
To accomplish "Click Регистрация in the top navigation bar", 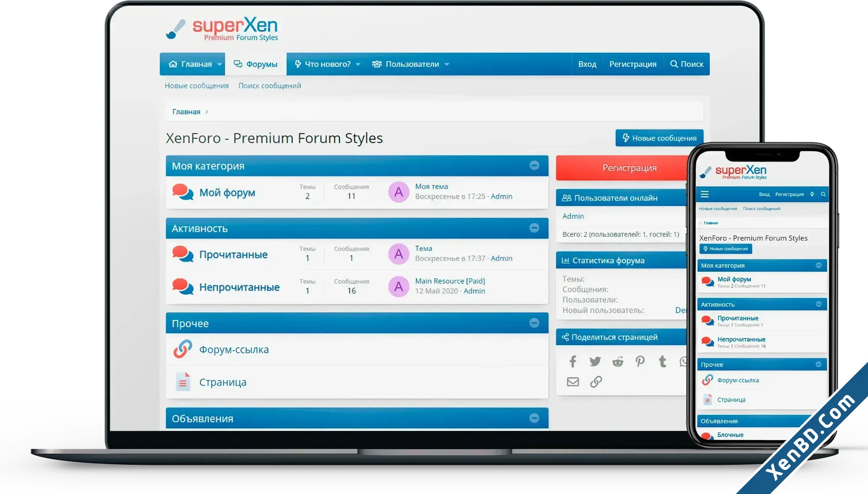I will coord(633,64).
